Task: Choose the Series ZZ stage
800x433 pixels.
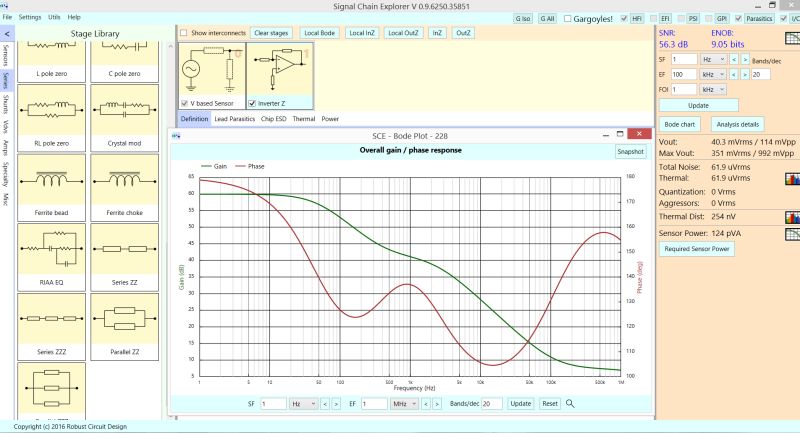Action: [x=124, y=257]
